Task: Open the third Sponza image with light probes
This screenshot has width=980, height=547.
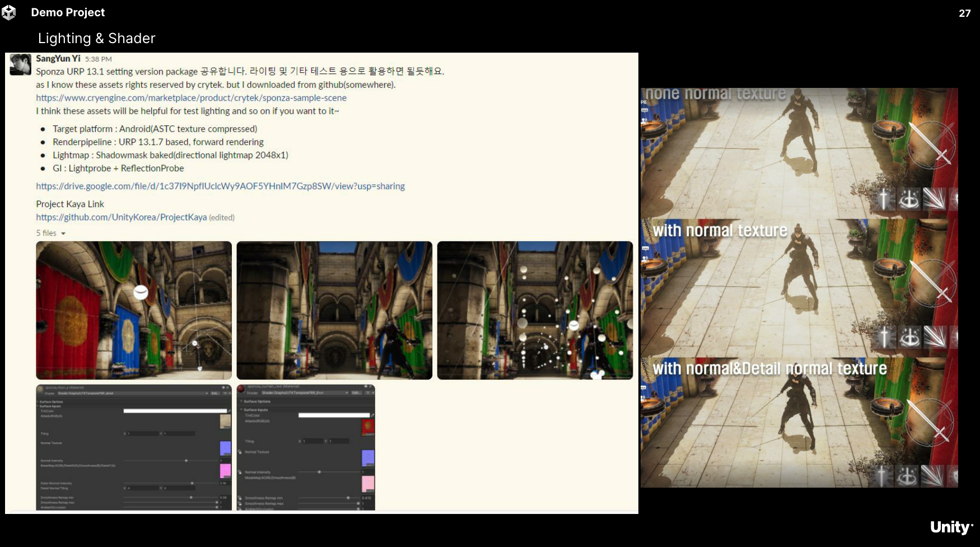Action: pos(535,310)
